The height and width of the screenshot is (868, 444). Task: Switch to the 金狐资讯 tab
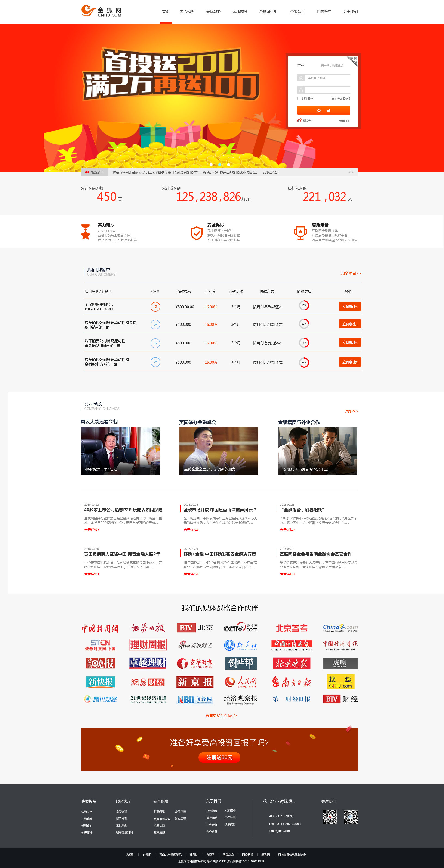[x=298, y=11]
